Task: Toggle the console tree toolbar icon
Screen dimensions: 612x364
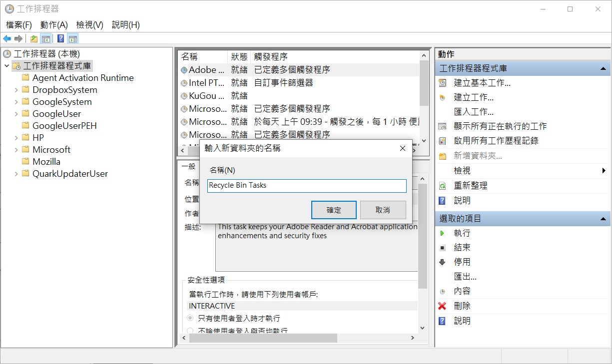Action: tap(45, 39)
